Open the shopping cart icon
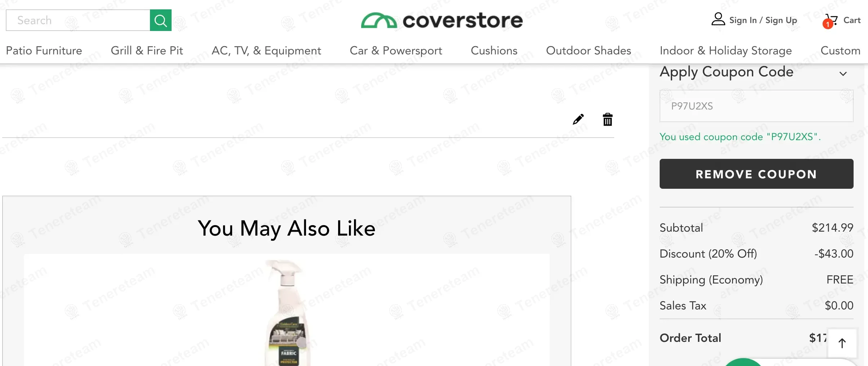This screenshot has width=868, height=366. 831,20
